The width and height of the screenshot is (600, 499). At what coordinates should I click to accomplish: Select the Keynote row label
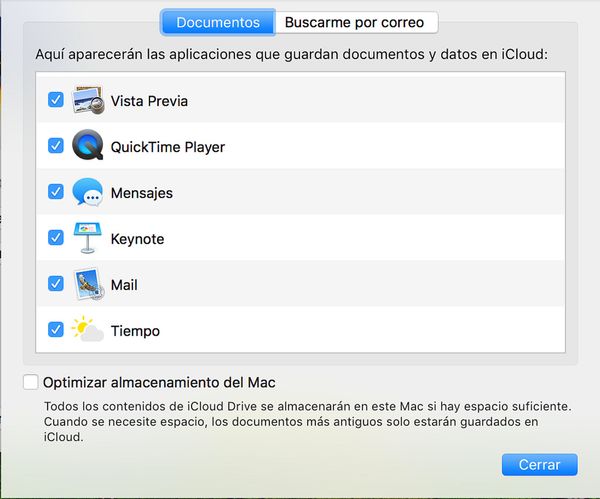click(x=137, y=239)
